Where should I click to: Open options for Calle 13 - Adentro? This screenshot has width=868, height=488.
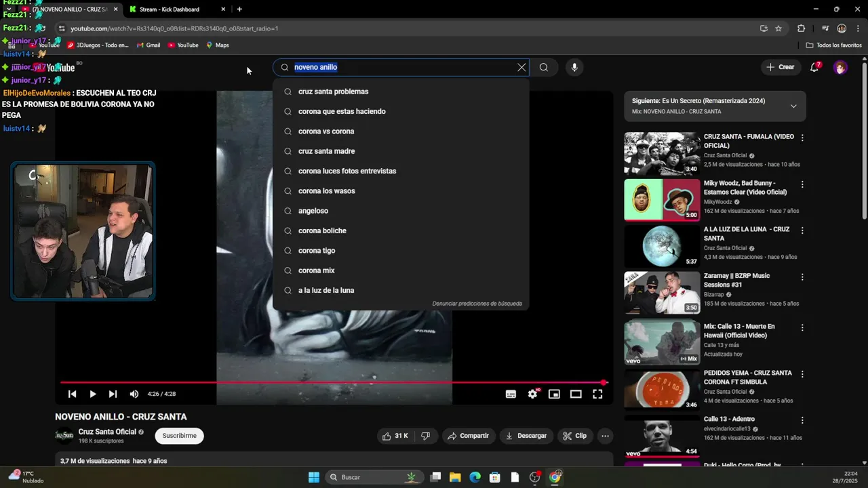click(x=802, y=420)
